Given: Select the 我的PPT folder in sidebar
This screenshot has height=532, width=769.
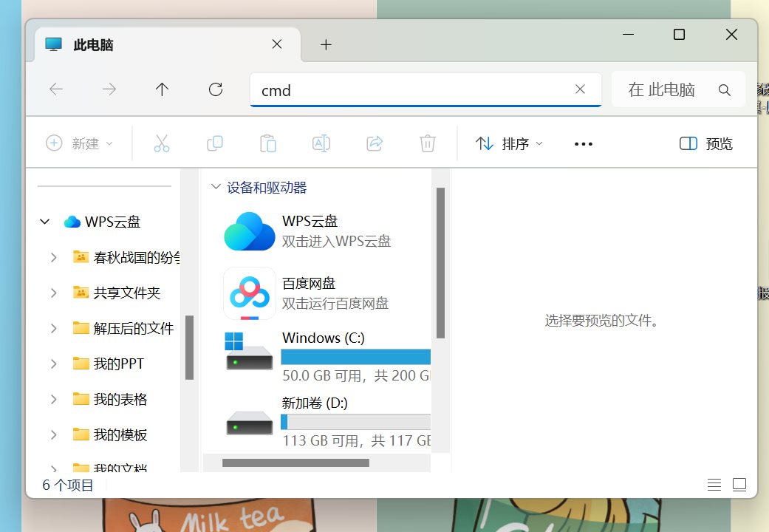Looking at the screenshot, I should [x=109, y=364].
